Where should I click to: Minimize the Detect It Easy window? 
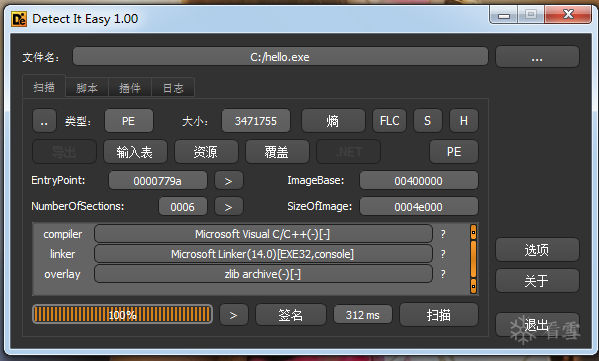503,15
